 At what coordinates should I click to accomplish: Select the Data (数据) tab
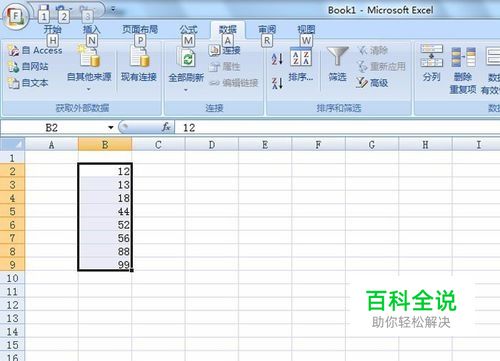click(228, 30)
